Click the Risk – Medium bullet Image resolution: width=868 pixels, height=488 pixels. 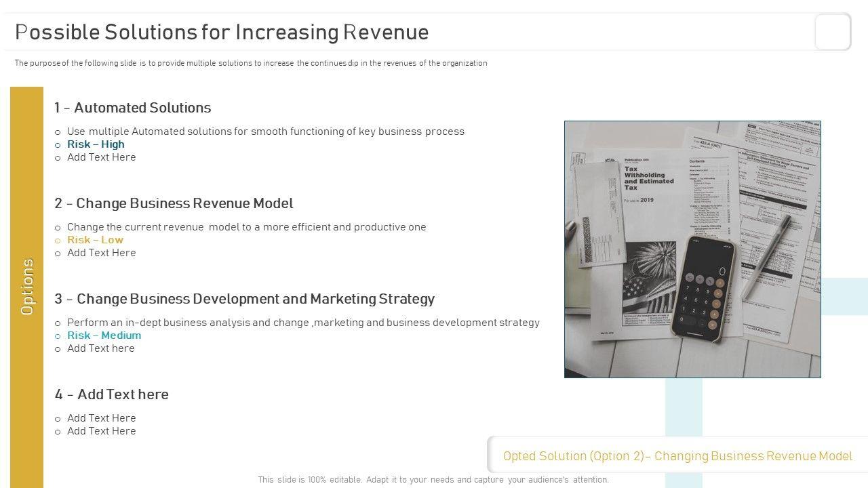[104, 335]
